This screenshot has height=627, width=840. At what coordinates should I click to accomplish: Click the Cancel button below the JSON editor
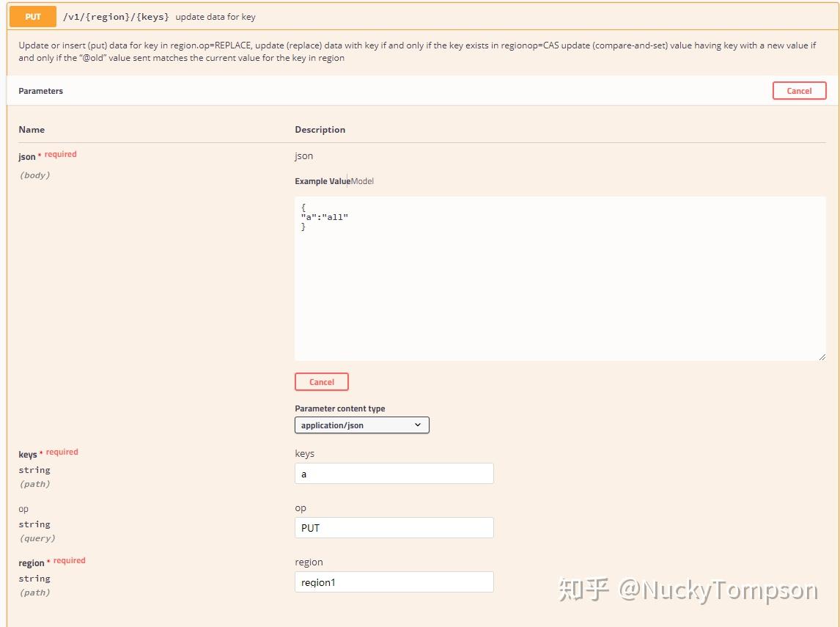coord(321,381)
